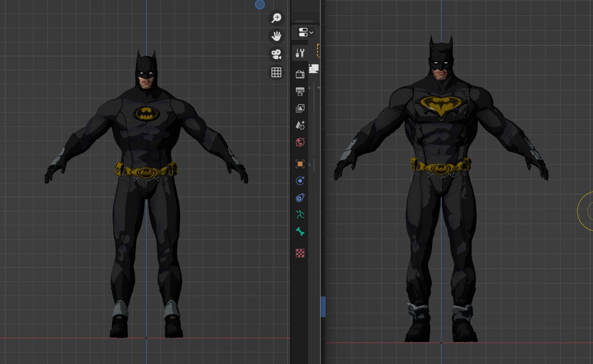Viewport: 593px width, 364px height.
Task: Open the Render properties tab
Action: [x=300, y=74]
